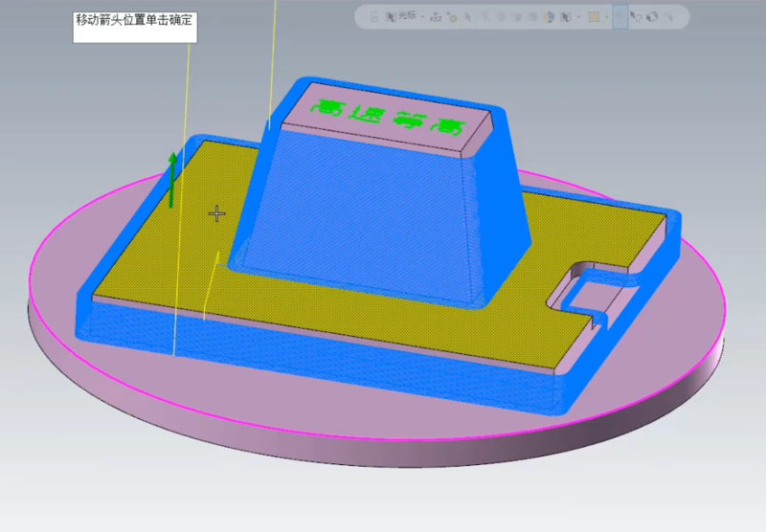766x532 pixels.
Task: Click the 光标 cursor snap icon
Action: coord(391,16)
